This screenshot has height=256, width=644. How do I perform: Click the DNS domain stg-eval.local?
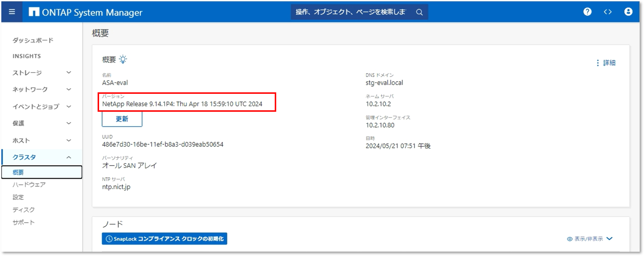384,83
